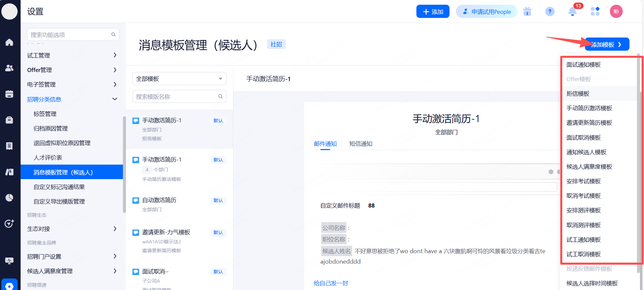Image resolution: width=644 pixels, height=290 pixels.
Task: Open the 全部模板 dropdown filter
Action: tap(179, 79)
